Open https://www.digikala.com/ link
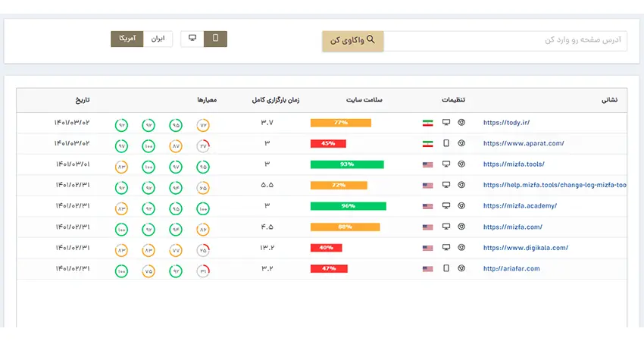Image resolution: width=644 pixels, height=341 pixels. 526,248
